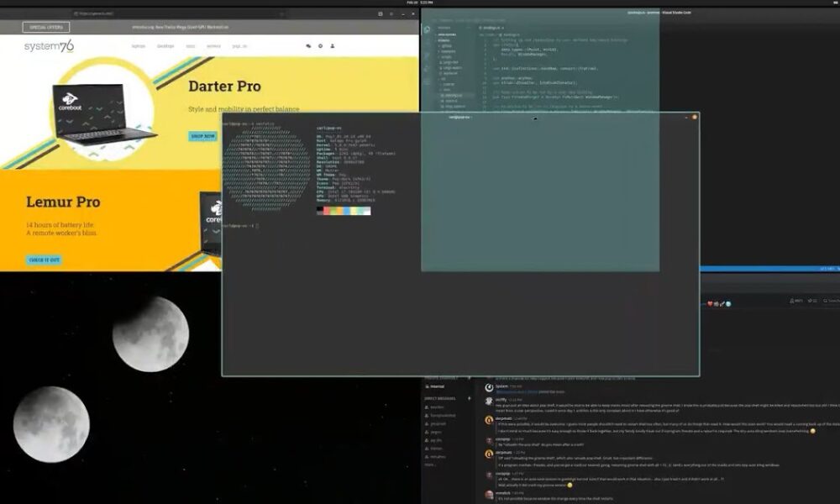Open the chat bubble icon on system76 site

pyautogui.click(x=308, y=46)
